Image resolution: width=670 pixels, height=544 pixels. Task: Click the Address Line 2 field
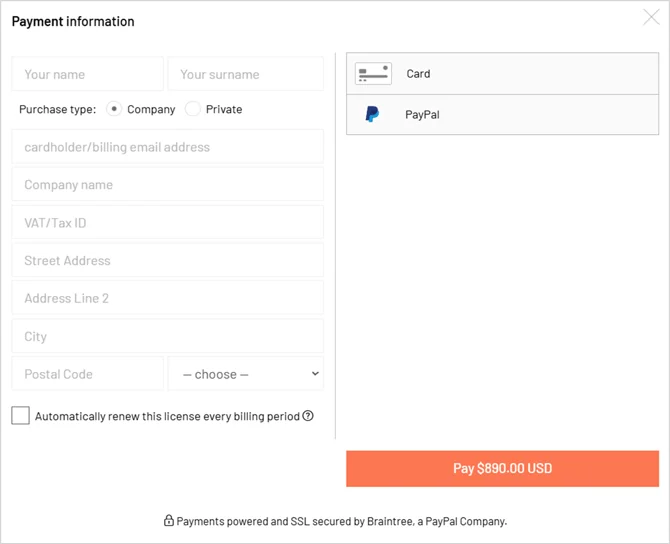point(168,298)
